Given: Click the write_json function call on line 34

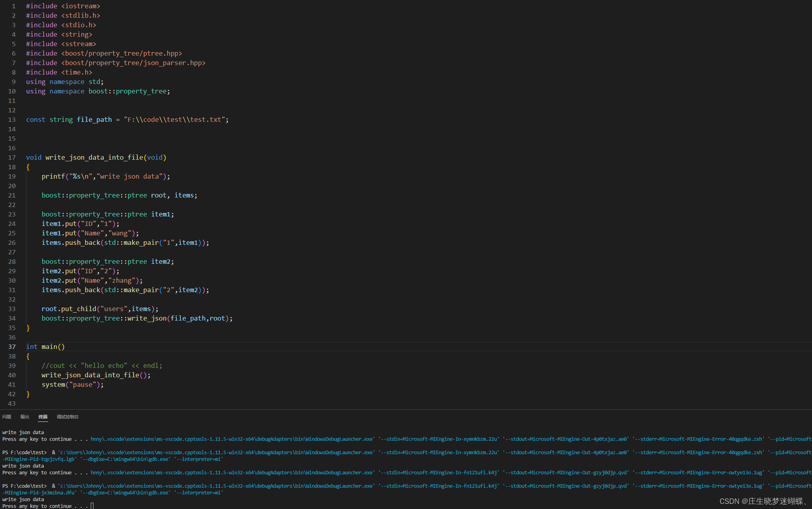Looking at the screenshot, I should 146,318.
